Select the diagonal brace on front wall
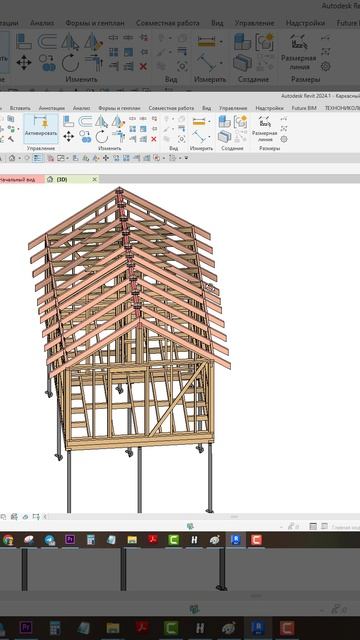 [178, 398]
